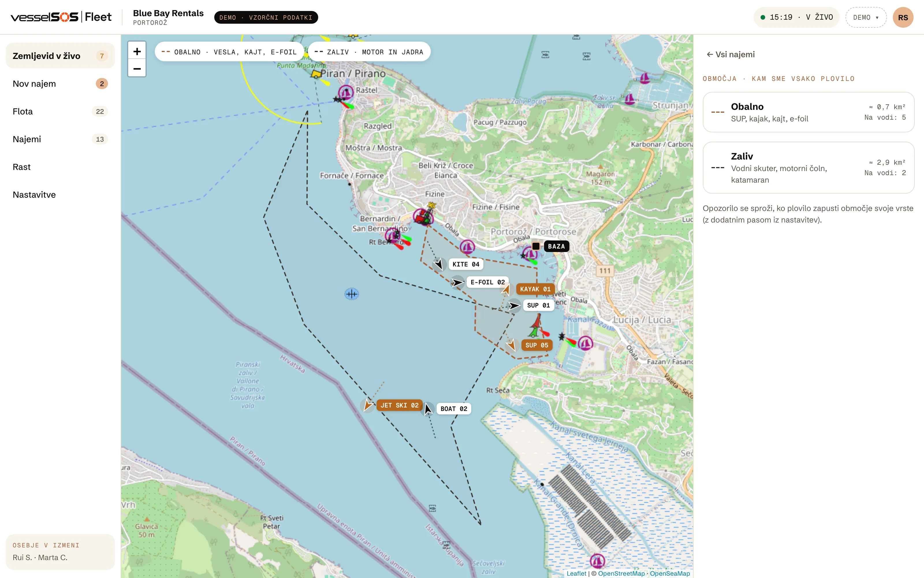Open Nastavitve settings
Image resolution: width=924 pixels, height=578 pixels.
point(60,194)
